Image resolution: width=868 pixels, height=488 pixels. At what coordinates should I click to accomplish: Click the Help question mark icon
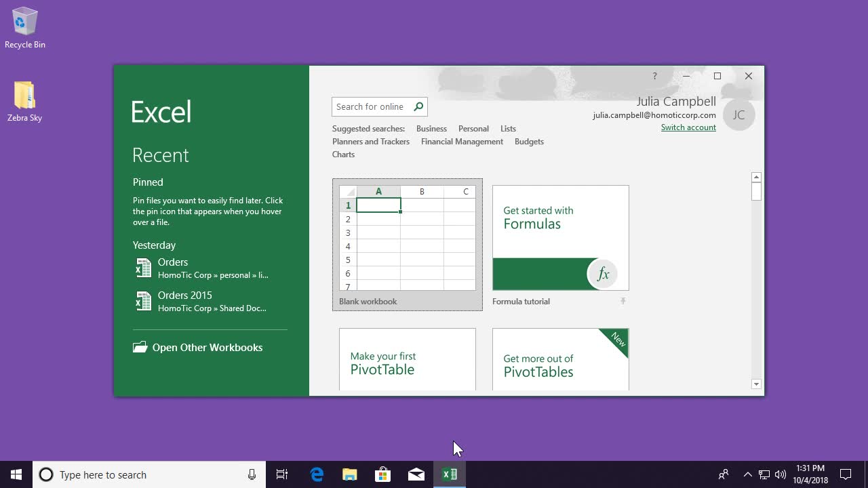pos(654,76)
